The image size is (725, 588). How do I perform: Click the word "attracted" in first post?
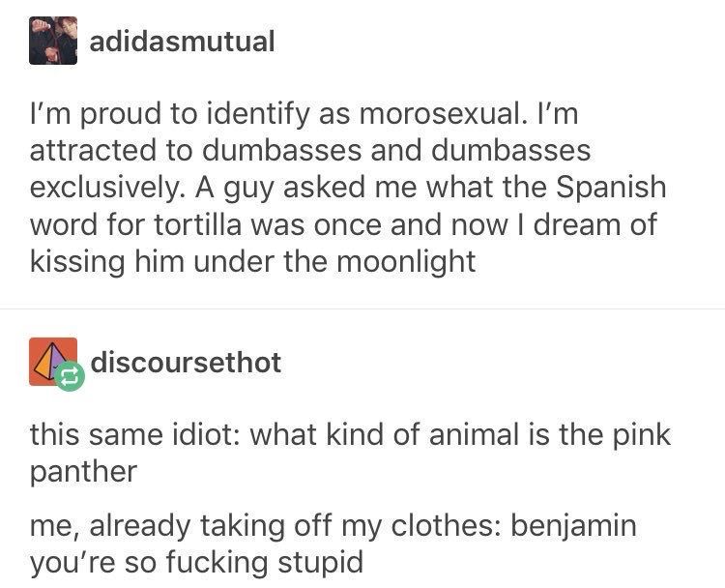pyautogui.click(x=93, y=151)
